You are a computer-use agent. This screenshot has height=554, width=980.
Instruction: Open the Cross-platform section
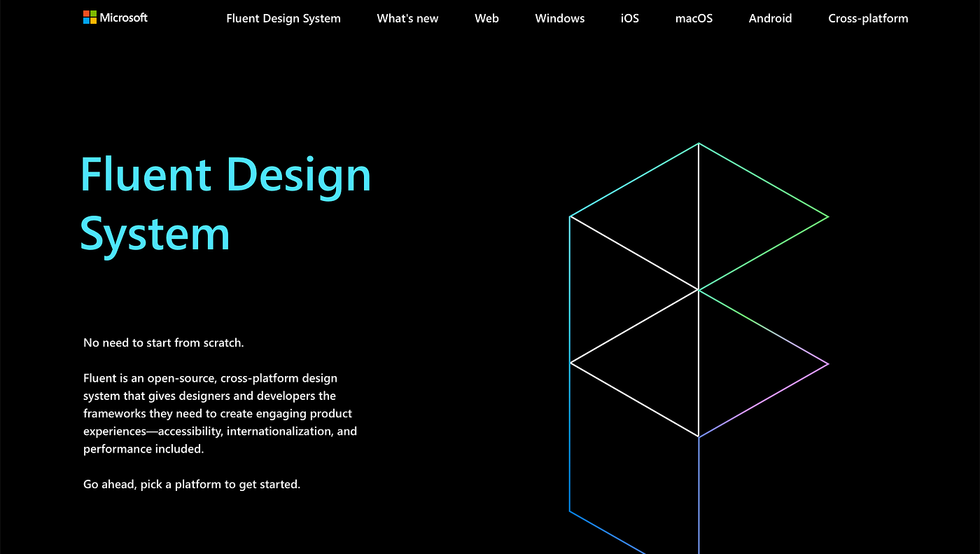(868, 18)
